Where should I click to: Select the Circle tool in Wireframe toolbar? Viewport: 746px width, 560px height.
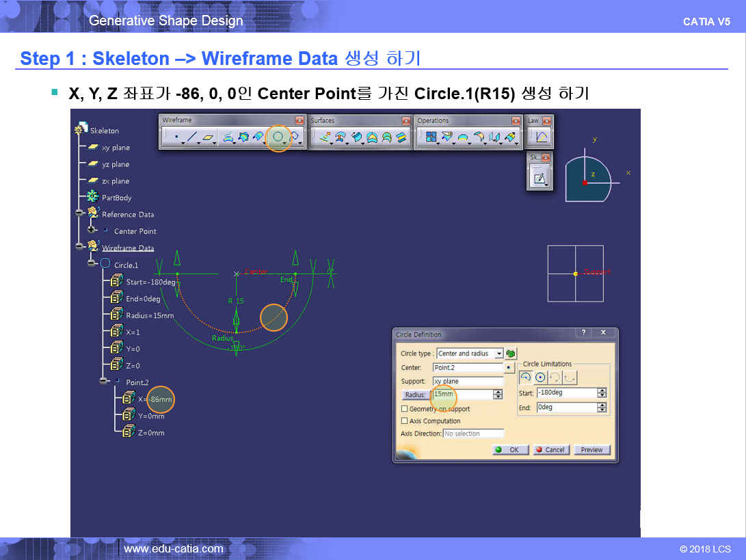[278, 137]
